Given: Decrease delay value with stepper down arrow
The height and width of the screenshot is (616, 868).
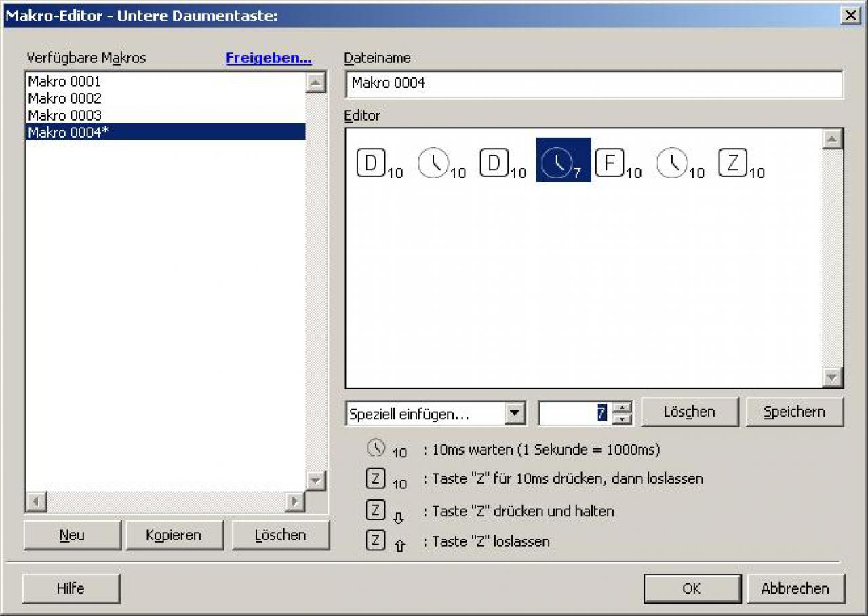Looking at the screenshot, I should pyautogui.click(x=622, y=419).
